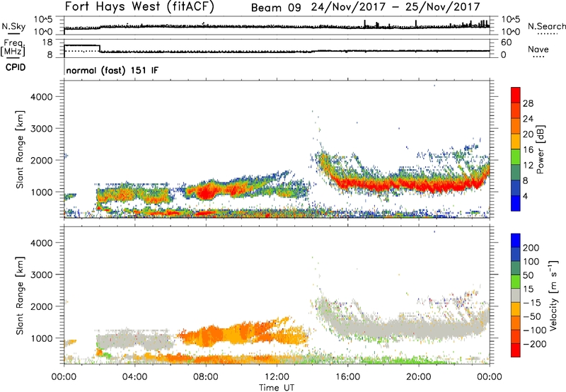
Task: Click the "12:00" time tick label
Action: [277, 377]
